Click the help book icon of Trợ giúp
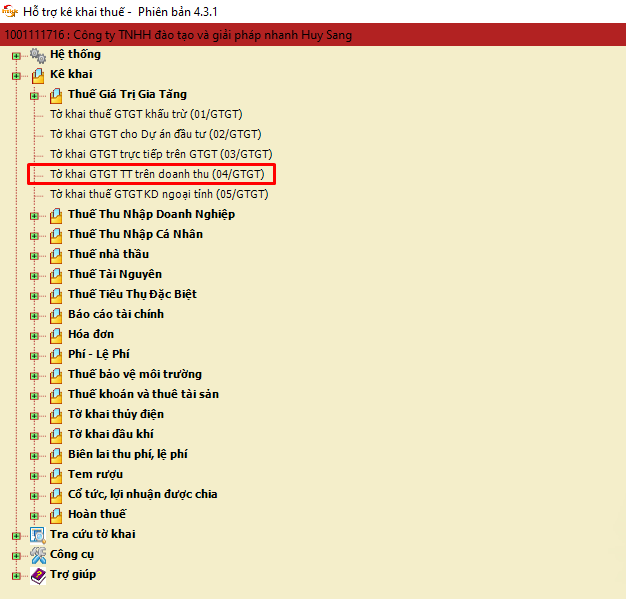The image size is (626, 599). 38,576
